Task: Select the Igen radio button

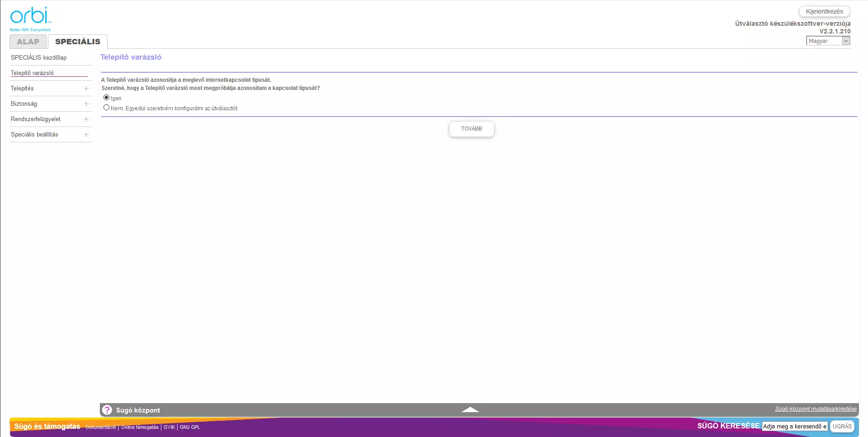Action: (107, 98)
